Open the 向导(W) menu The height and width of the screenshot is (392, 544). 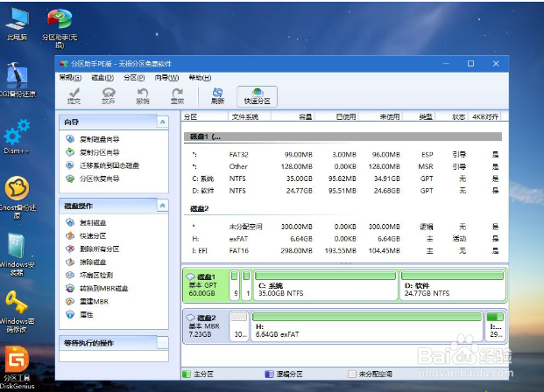(166, 78)
